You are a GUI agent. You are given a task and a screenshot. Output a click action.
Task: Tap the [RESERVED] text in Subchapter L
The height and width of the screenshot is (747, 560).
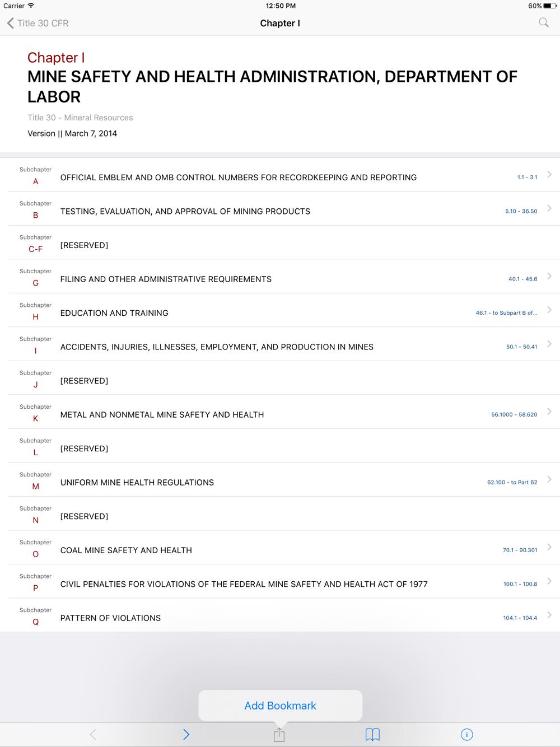pyautogui.click(x=84, y=449)
